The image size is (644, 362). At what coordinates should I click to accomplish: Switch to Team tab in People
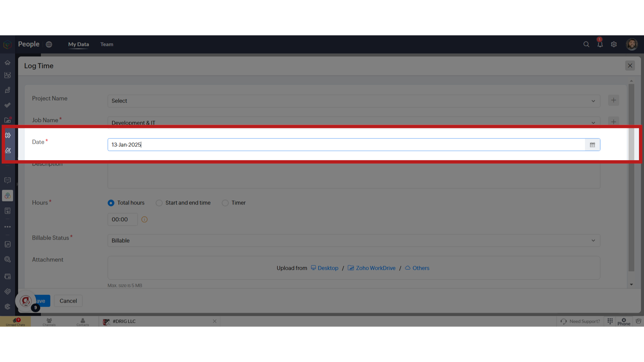pos(106,44)
